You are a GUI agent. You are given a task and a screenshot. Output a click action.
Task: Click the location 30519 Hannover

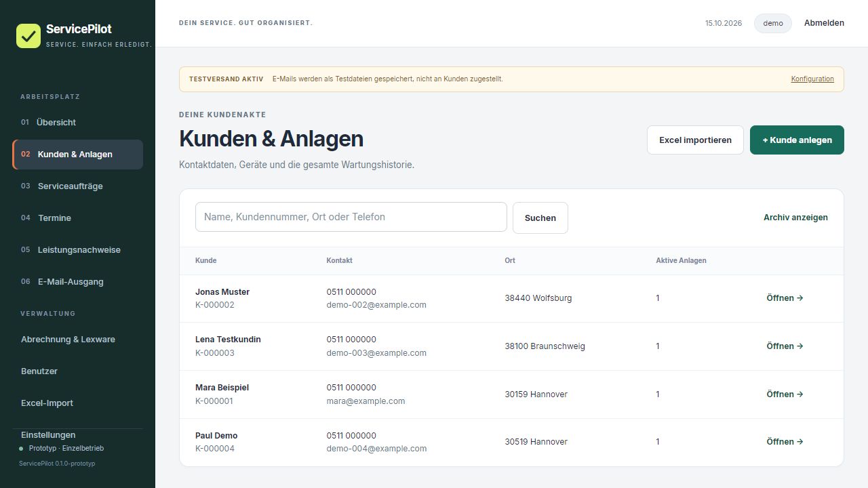(x=536, y=442)
